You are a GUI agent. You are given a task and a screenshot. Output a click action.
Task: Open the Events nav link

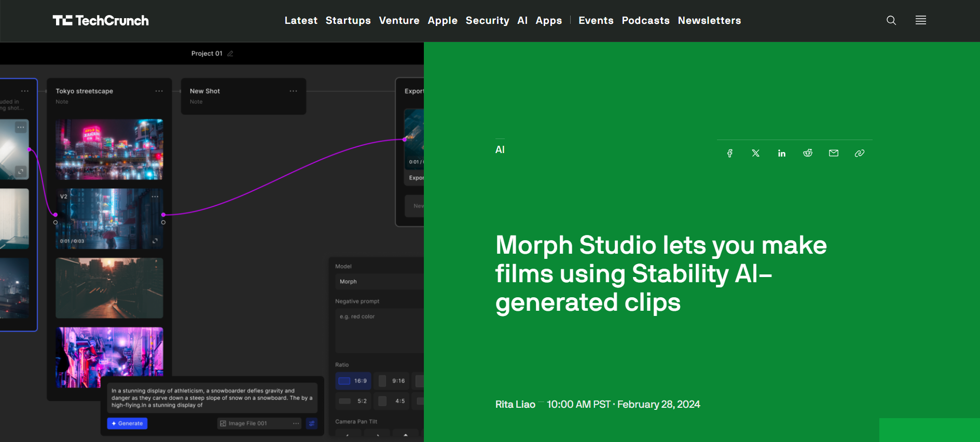pos(596,20)
